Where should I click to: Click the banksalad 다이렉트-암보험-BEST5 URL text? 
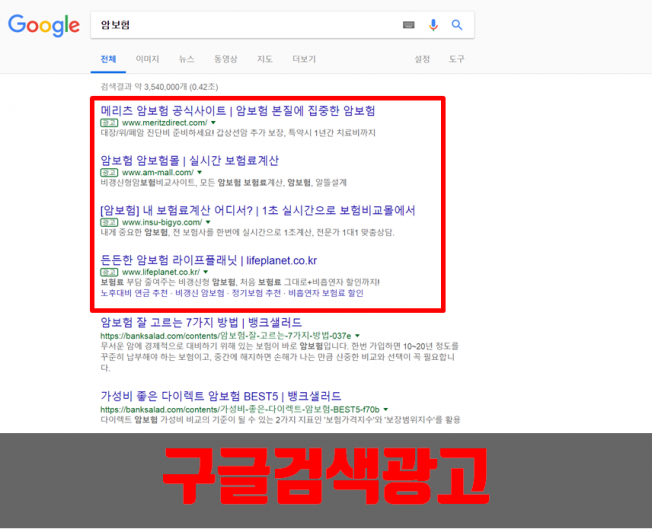click(240, 409)
